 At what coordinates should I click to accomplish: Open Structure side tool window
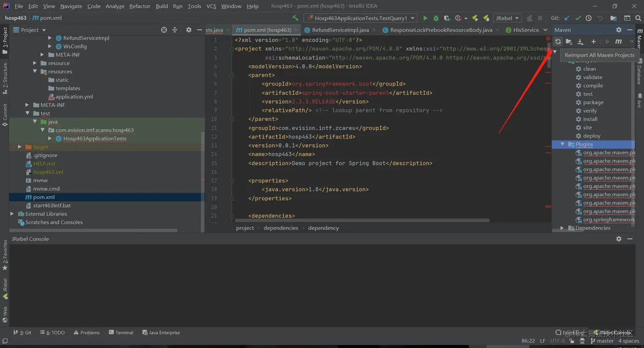5,79
